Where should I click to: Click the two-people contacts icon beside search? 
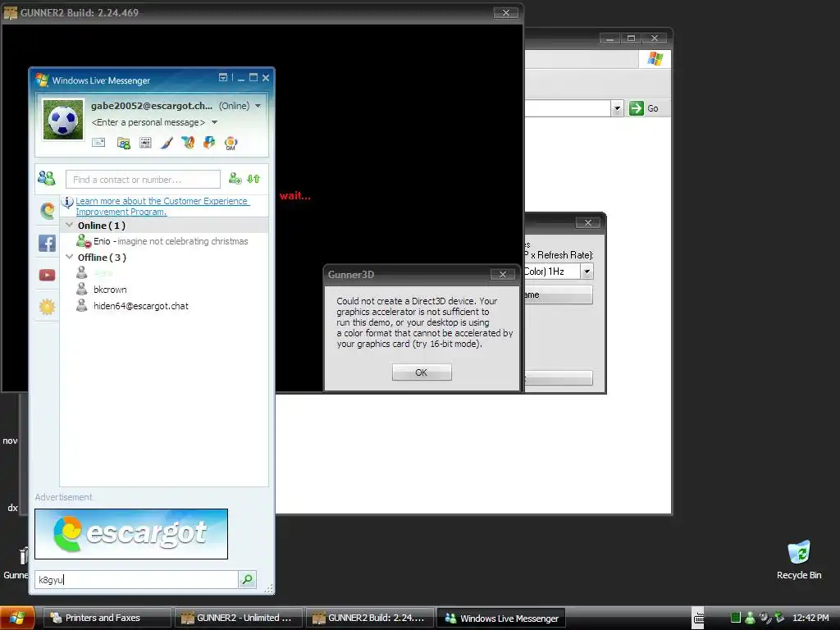(x=47, y=178)
